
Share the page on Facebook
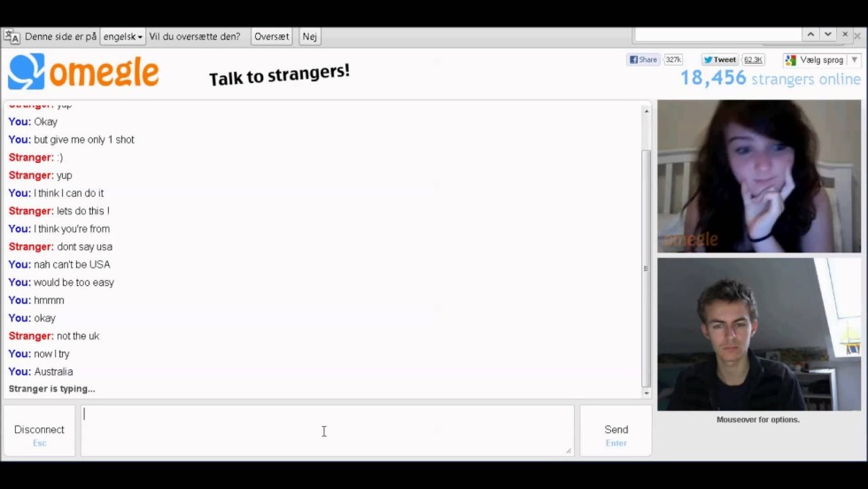(x=643, y=59)
